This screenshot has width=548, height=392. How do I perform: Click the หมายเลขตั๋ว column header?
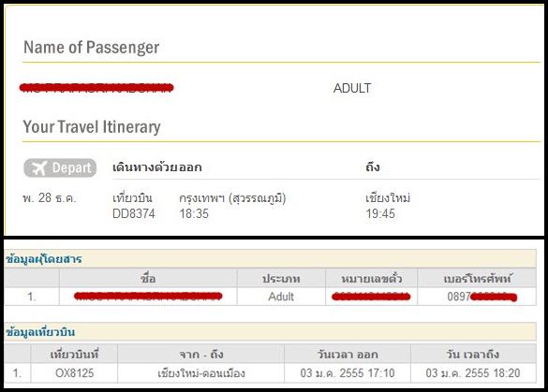[x=371, y=279]
